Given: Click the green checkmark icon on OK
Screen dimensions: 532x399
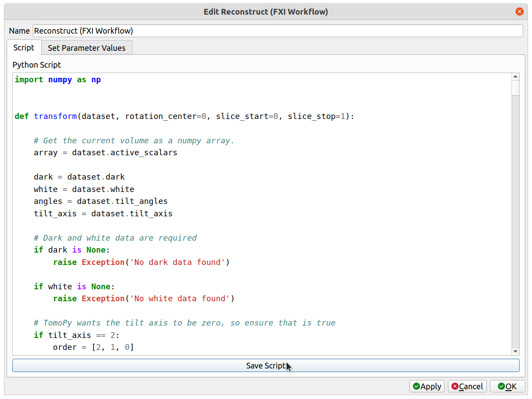Looking at the screenshot, I should 501,386.
